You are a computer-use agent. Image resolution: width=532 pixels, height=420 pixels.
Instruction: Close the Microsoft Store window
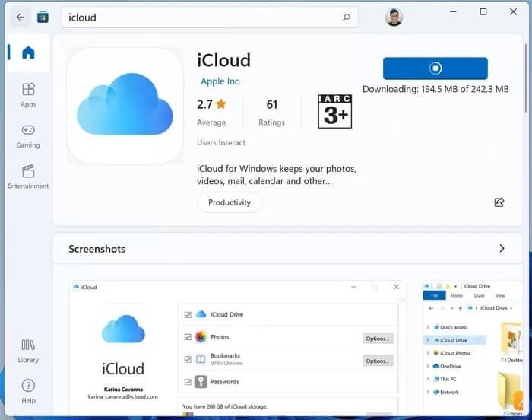pos(513,12)
